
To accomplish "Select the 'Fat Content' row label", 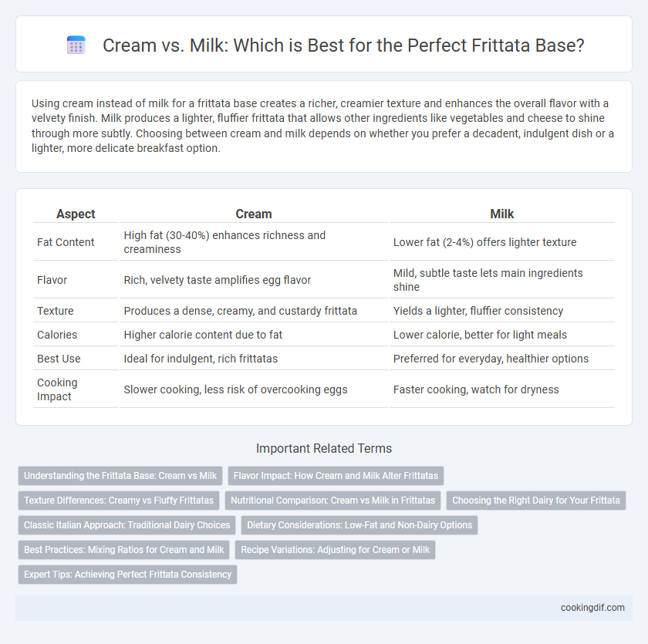I will [66, 242].
